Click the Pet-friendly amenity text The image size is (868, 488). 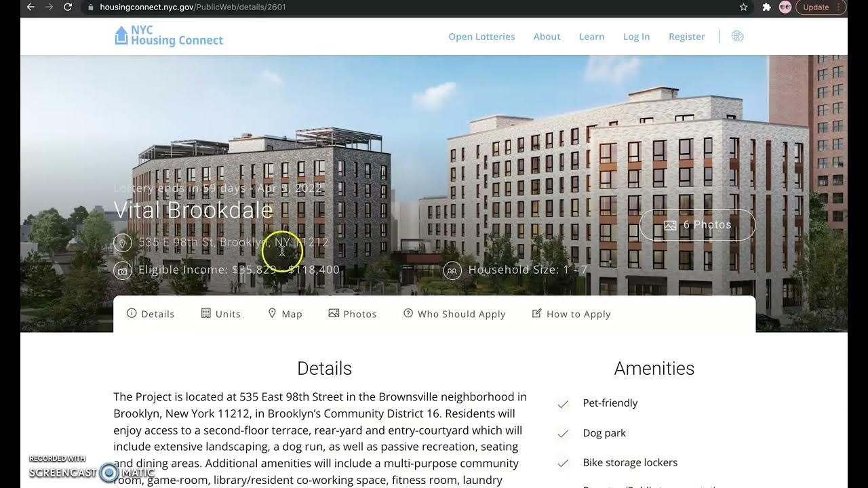(610, 403)
